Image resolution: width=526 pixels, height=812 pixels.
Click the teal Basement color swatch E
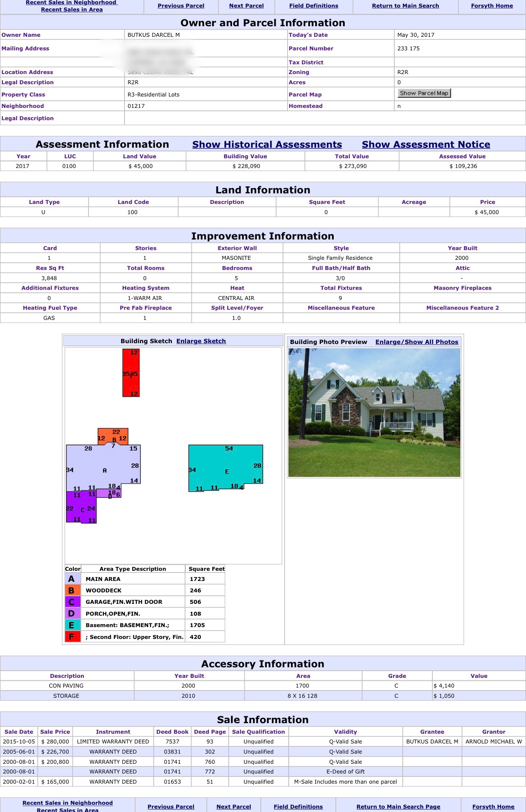click(x=72, y=625)
